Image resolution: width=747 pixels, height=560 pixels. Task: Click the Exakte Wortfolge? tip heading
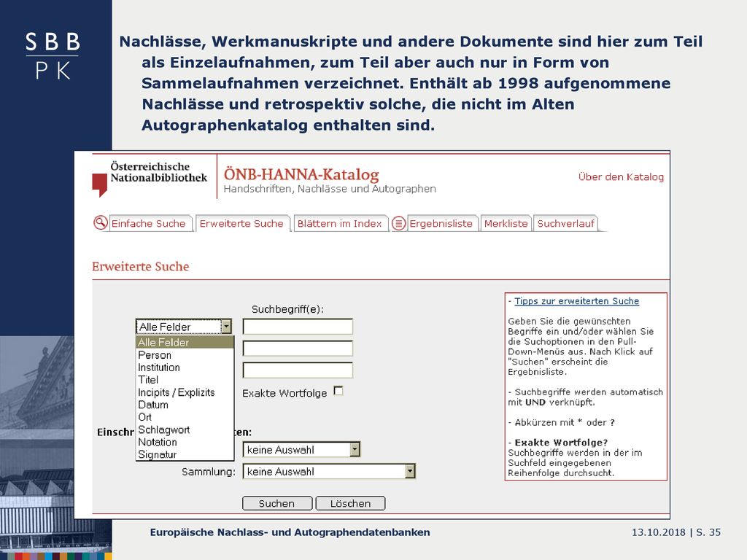click(561, 443)
